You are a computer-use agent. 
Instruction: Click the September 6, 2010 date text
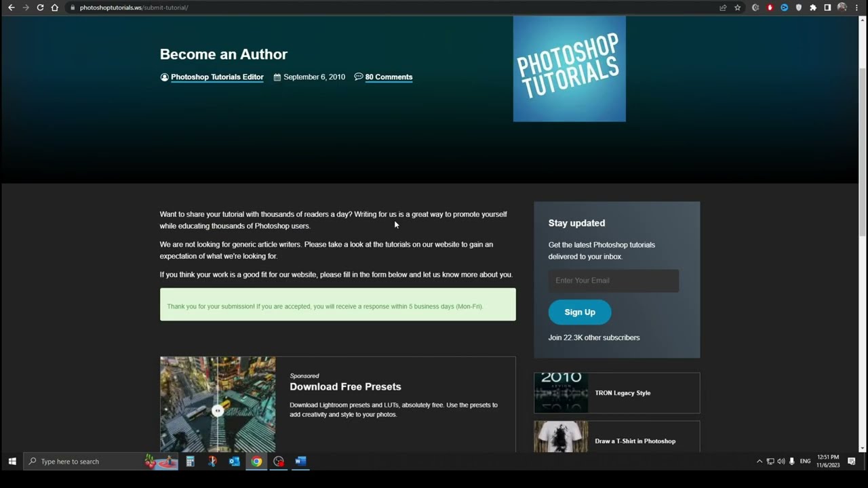(x=314, y=77)
